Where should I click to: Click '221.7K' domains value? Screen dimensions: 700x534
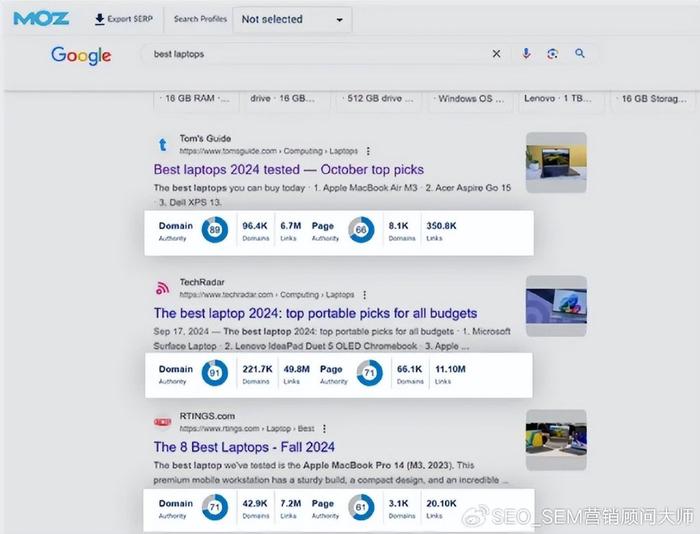[x=257, y=369]
